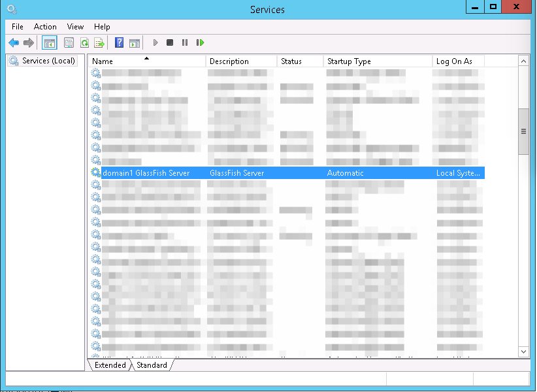Open Properties via the toolbar icon

click(x=69, y=43)
